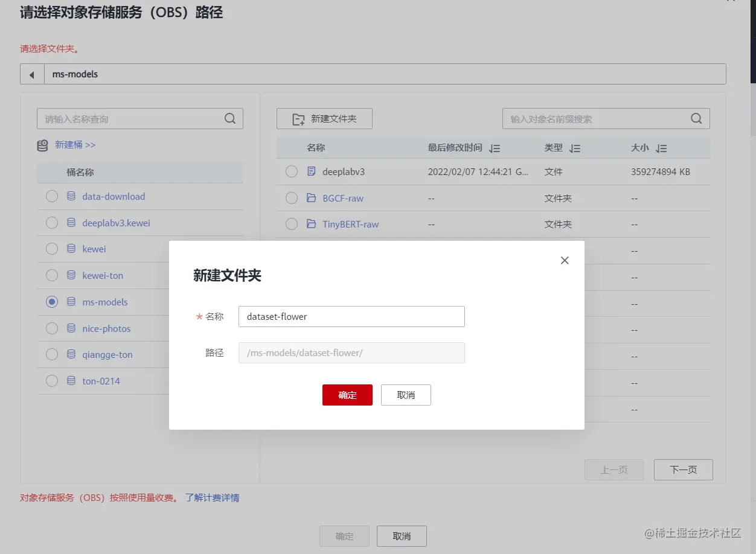Click the BGCF-raw folder icon
Screen dimensions: 756x554
[x=312, y=198]
